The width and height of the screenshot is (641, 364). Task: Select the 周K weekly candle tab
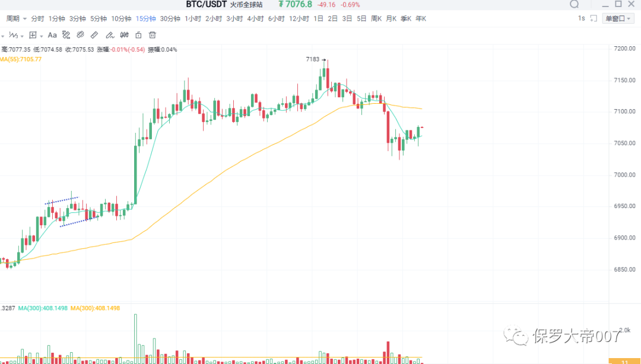(x=376, y=18)
